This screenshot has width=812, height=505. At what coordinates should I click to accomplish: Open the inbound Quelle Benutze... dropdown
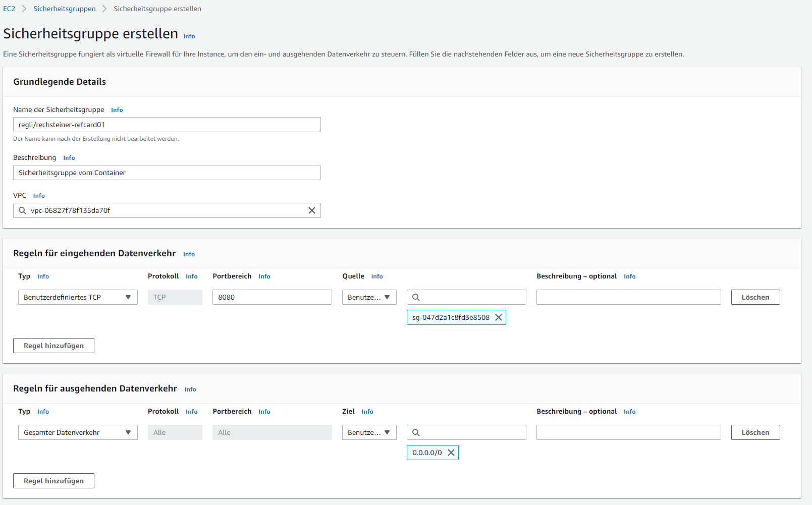tap(369, 297)
